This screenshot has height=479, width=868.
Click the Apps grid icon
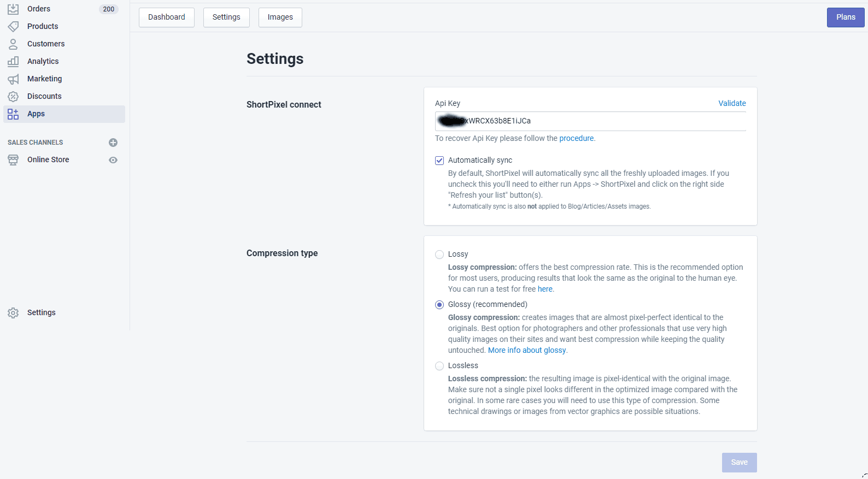[x=13, y=114]
